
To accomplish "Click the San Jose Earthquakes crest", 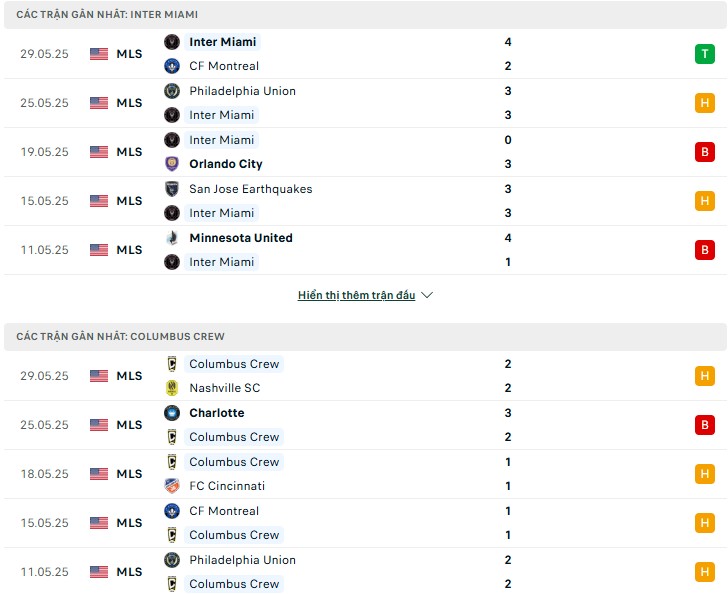I will click(172, 189).
